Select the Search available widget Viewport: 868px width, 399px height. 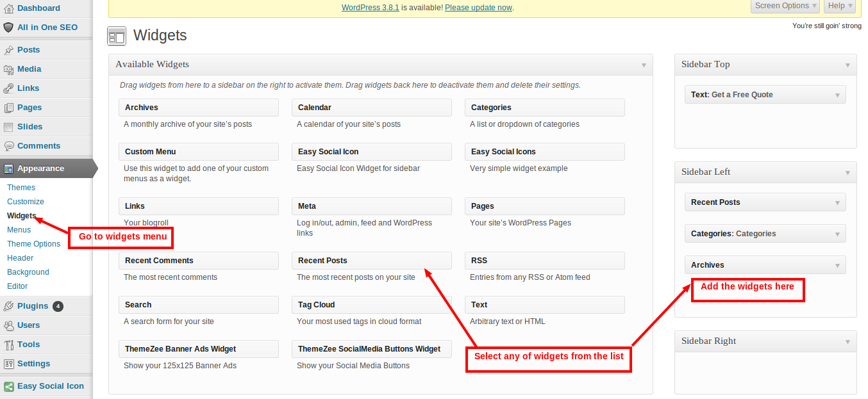[199, 305]
